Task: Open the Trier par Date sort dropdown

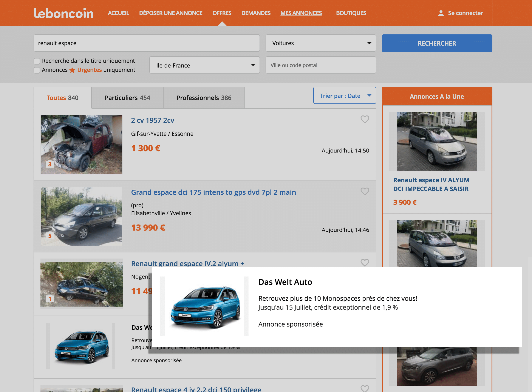Action: (344, 96)
